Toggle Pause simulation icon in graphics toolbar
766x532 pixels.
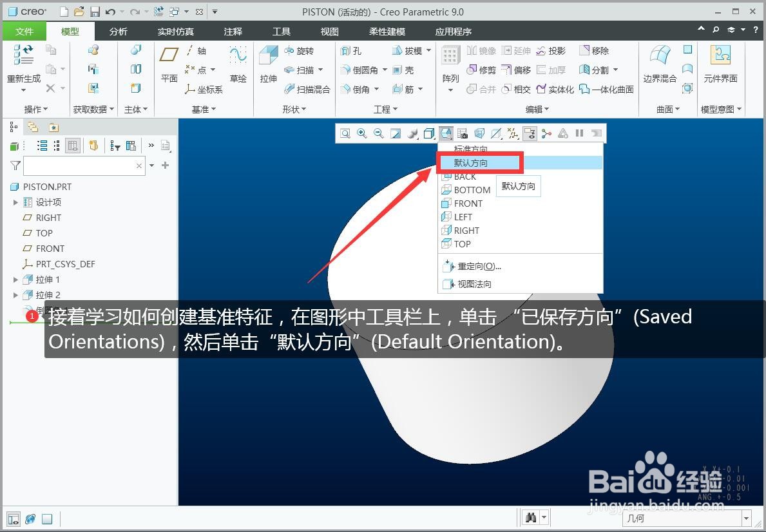point(579,133)
